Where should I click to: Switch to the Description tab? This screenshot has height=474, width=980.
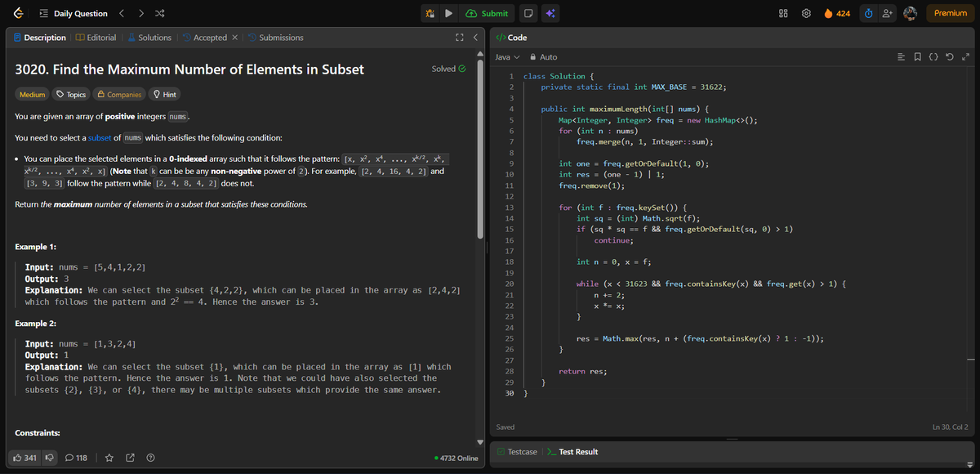point(40,38)
